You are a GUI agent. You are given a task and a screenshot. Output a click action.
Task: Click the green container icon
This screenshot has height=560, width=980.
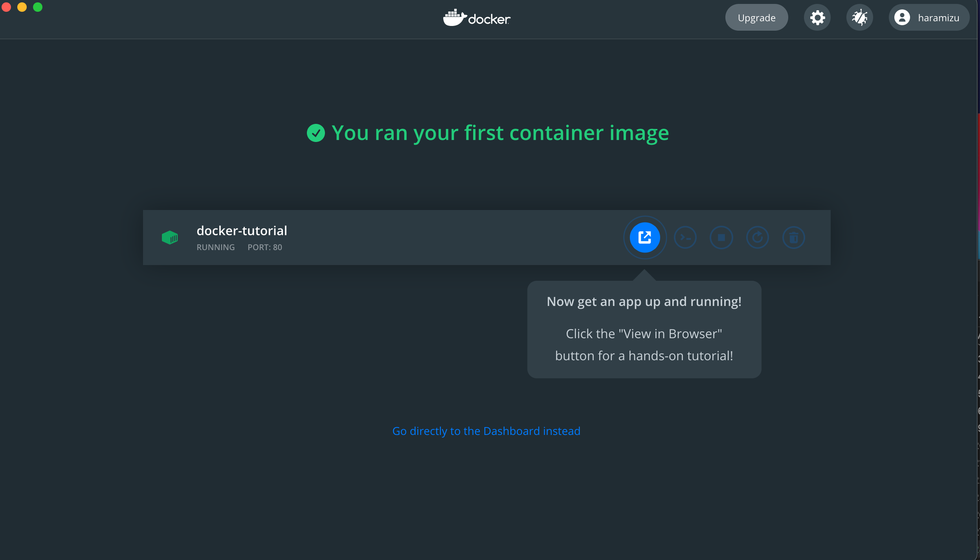click(x=170, y=238)
